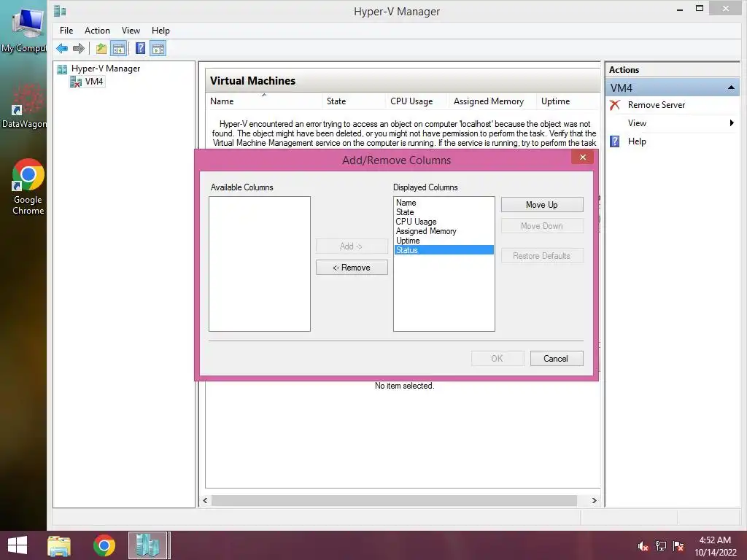Click the Action Center flag tray icon
The image size is (747, 560).
click(x=679, y=546)
